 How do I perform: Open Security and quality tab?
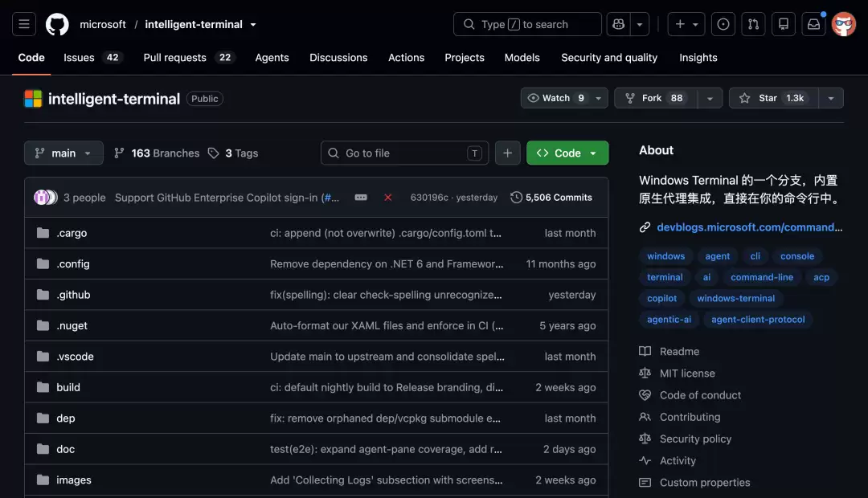609,58
